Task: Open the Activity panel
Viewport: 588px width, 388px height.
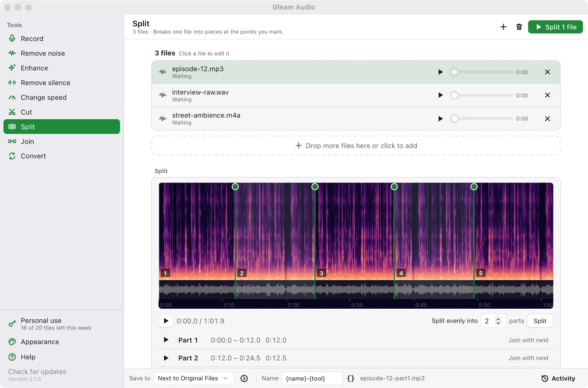Action: click(x=558, y=378)
